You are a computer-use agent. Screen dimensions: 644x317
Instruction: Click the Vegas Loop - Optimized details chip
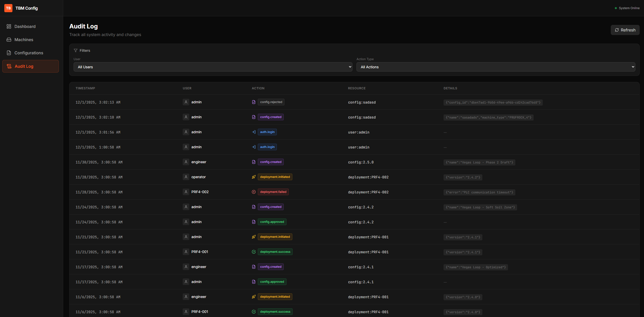pos(476,267)
